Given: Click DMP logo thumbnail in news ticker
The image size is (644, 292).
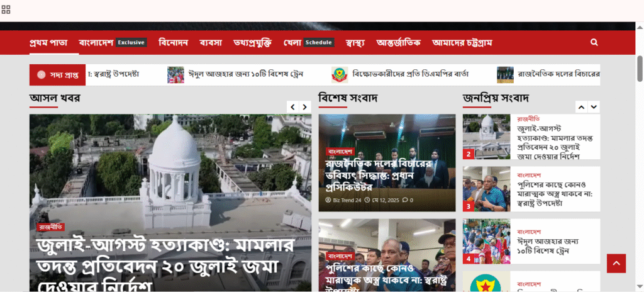Looking at the screenshot, I should [340, 75].
